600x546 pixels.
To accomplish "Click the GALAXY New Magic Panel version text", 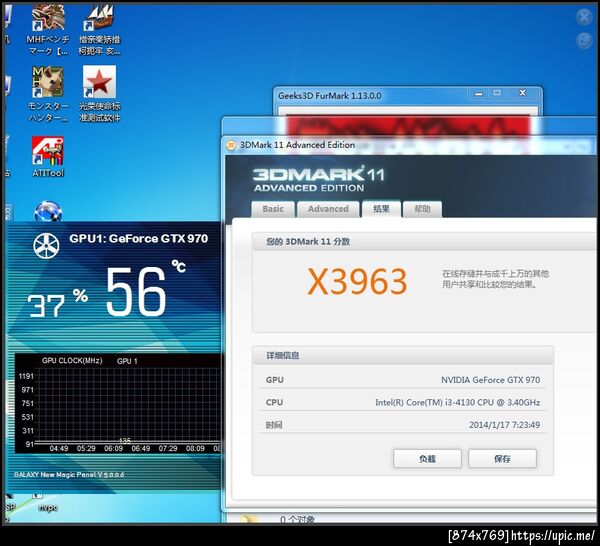I will coord(69,474).
